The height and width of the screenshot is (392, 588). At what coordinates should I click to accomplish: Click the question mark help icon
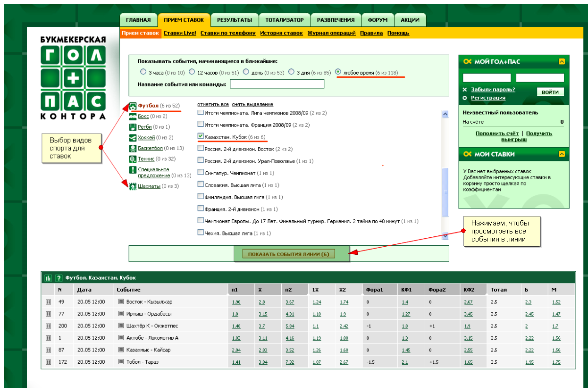click(x=59, y=278)
